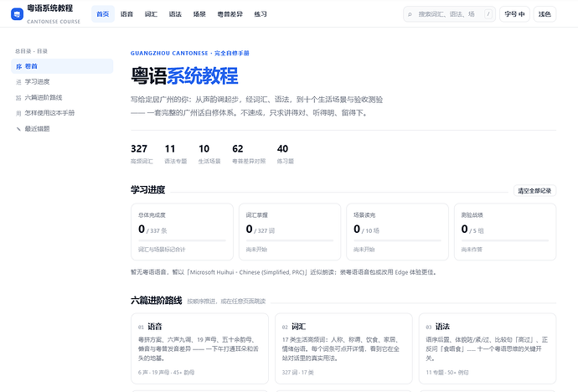Click the 11 专题 · 50+ 例句 card footer
The width and height of the screenshot is (578, 392).
pos(447,373)
